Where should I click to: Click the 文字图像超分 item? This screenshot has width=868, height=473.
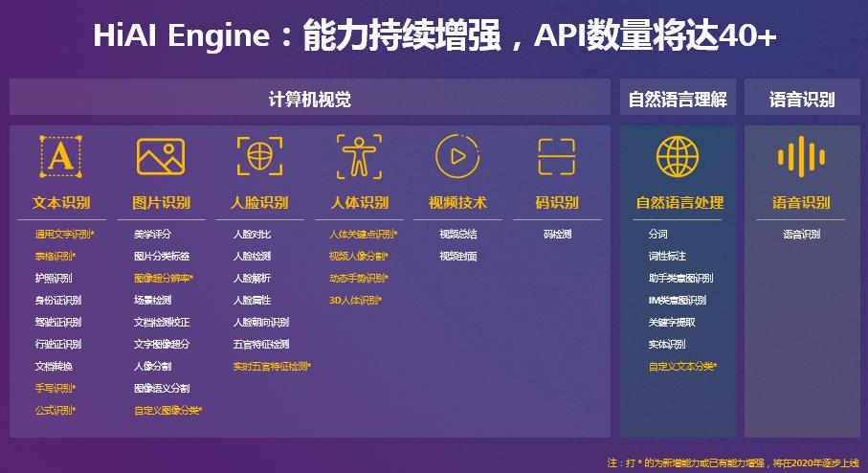(162, 345)
